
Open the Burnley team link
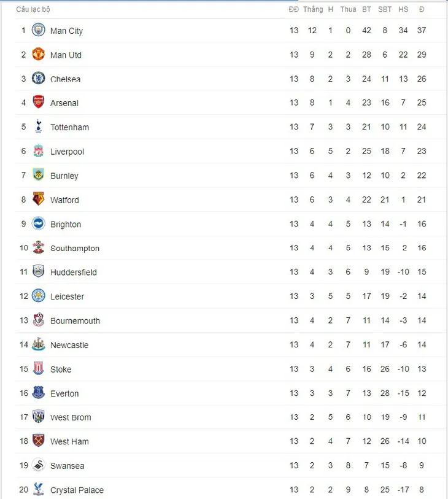coord(64,176)
